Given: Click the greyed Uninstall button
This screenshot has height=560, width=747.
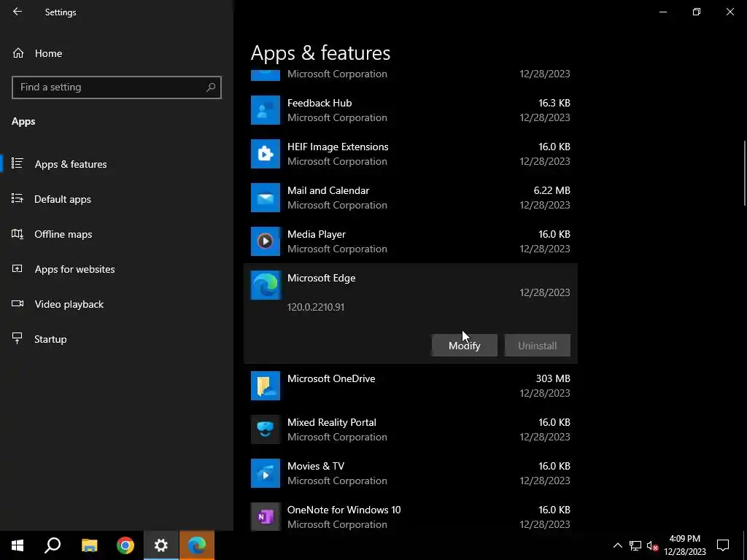Looking at the screenshot, I should click(x=537, y=345).
